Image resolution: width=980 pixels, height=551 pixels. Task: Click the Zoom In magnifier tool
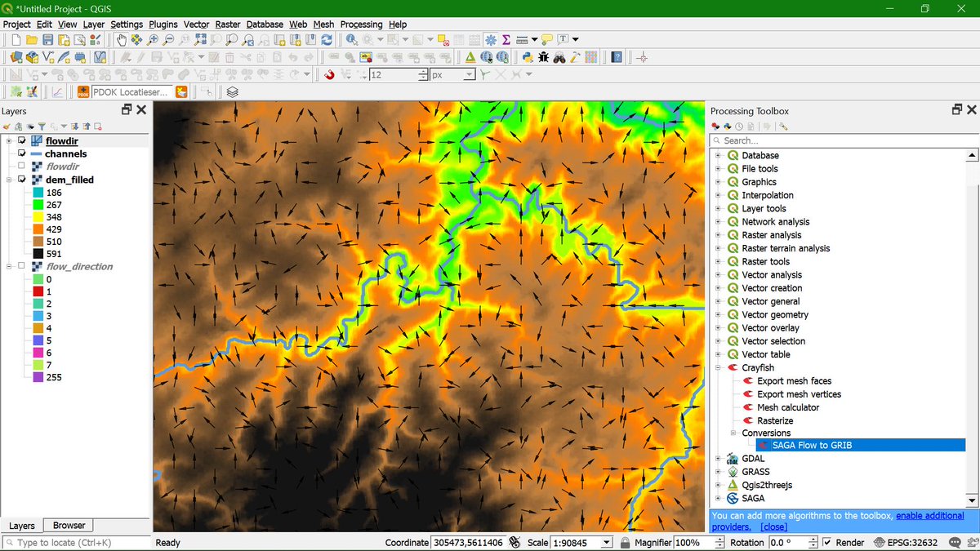(154, 39)
